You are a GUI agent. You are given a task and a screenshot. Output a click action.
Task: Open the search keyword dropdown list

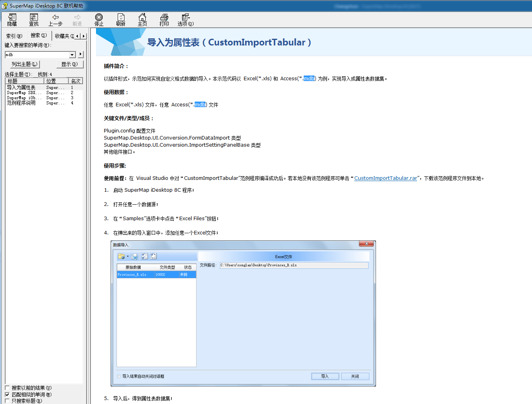pos(72,55)
